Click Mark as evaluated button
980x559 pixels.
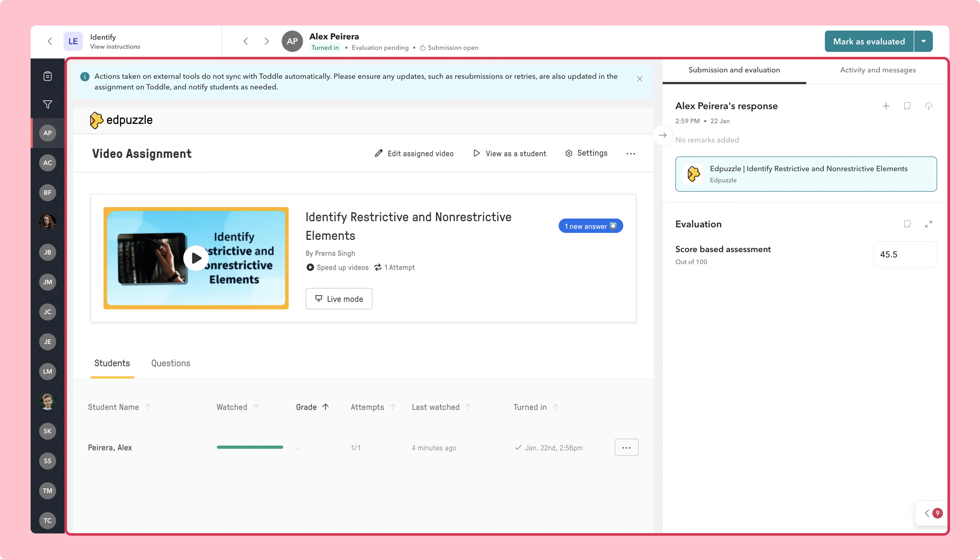(869, 41)
